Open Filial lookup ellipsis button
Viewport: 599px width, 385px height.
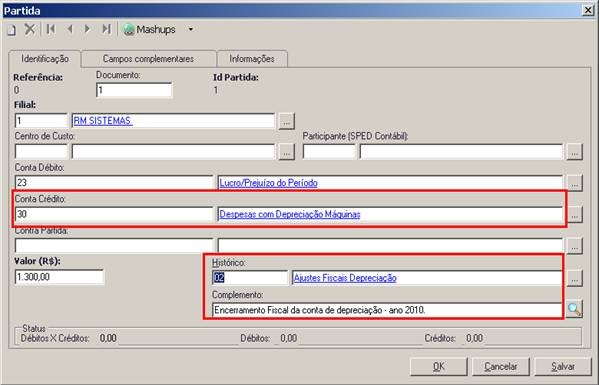tap(287, 121)
